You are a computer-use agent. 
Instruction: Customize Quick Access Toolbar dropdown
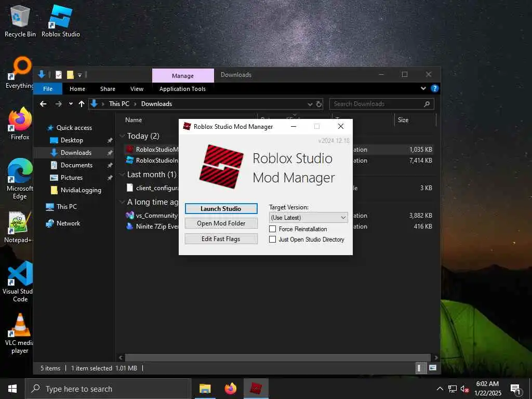(79, 75)
